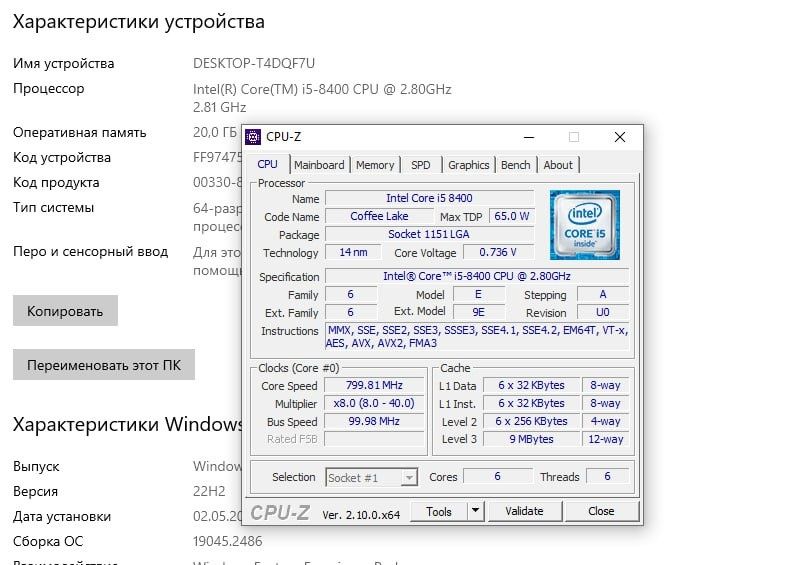Click Переименовать этот ПК button
The width and height of the screenshot is (803, 565).
pyautogui.click(x=104, y=365)
